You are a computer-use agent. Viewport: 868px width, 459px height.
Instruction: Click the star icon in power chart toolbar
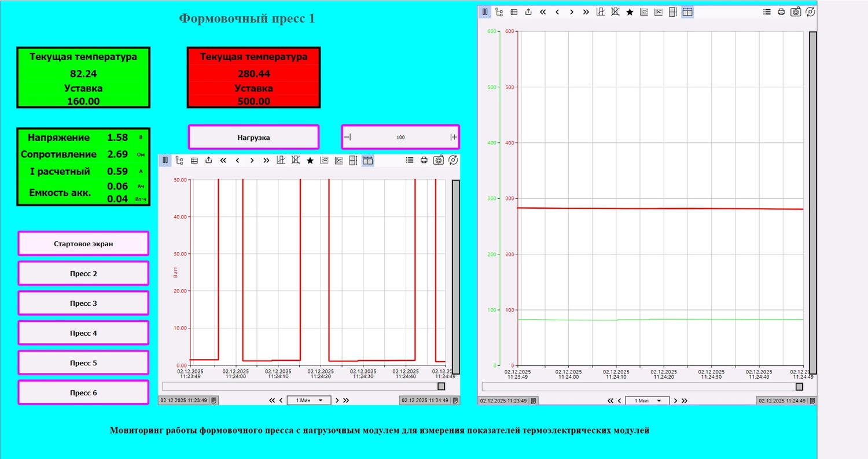[310, 160]
